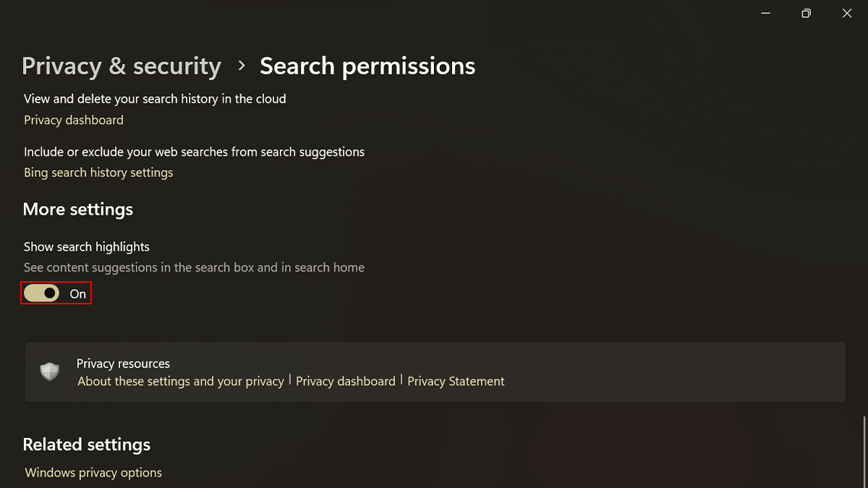
Task: Open Bing search history settings
Action: point(98,173)
